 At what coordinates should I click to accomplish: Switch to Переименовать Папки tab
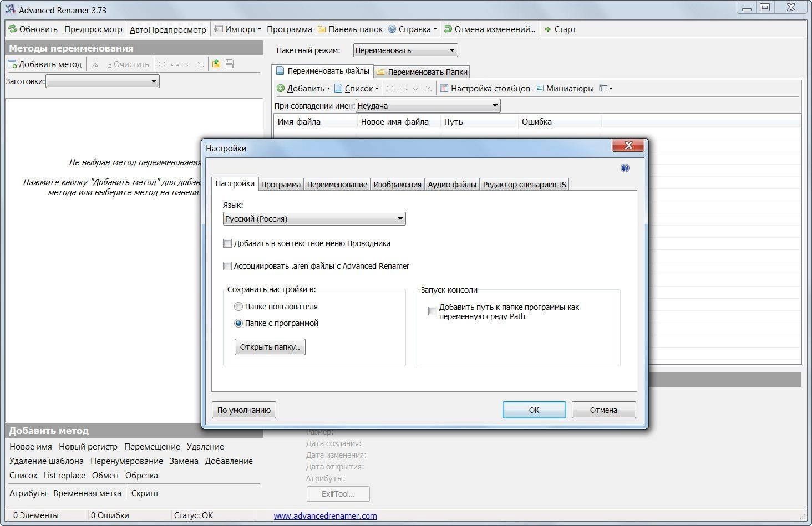pos(422,72)
